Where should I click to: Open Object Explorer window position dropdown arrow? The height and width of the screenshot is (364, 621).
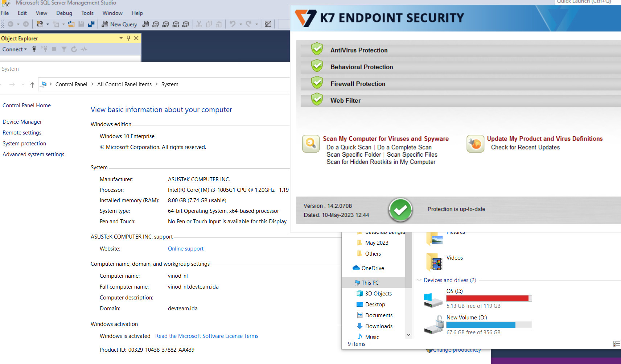(x=121, y=38)
